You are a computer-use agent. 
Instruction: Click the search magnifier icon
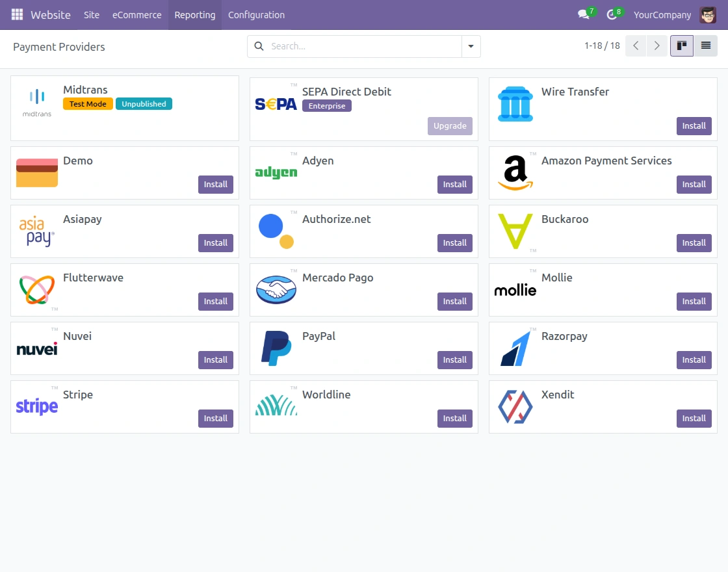coord(259,46)
